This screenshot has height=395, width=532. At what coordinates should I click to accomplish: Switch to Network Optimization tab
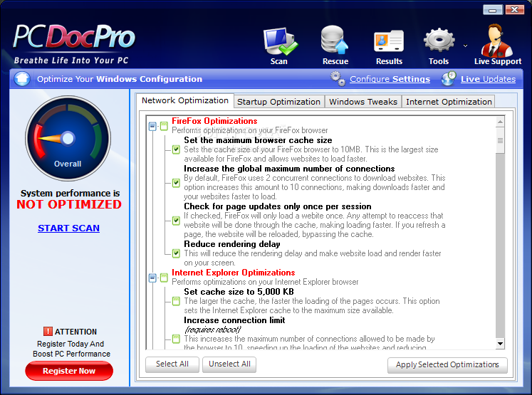tap(185, 100)
